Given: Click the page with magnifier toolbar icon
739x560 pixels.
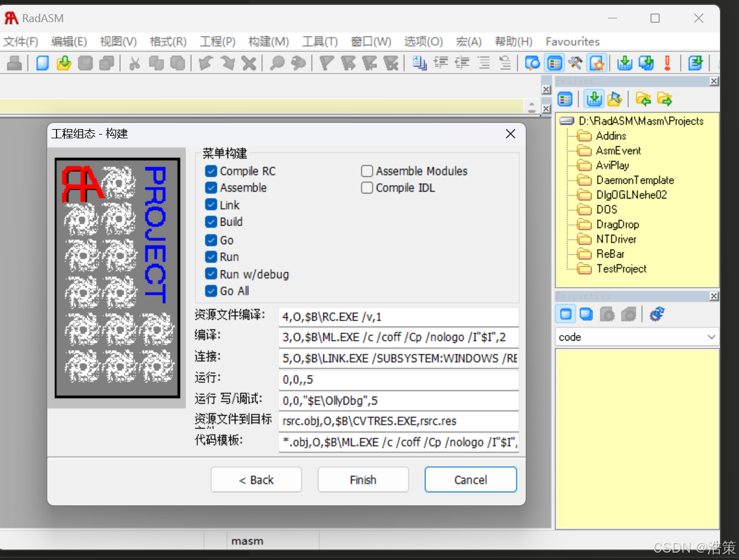Looking at the screenshot, I should click(532, 63).
